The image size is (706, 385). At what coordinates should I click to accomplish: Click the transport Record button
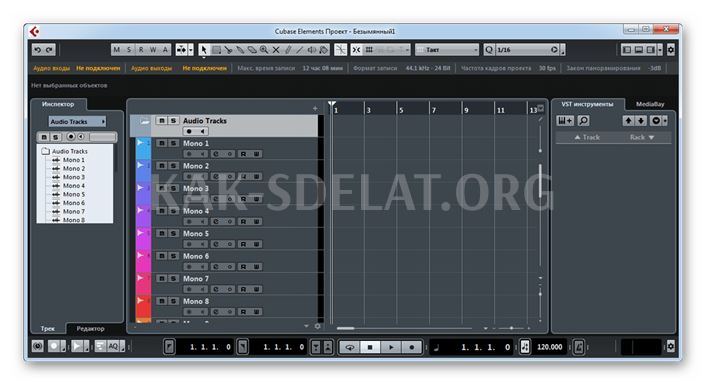click(x=411, y=347)
